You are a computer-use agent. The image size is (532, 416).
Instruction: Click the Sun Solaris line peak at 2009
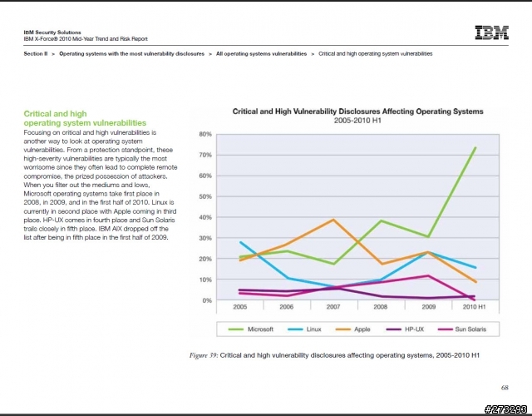(429, 275)
